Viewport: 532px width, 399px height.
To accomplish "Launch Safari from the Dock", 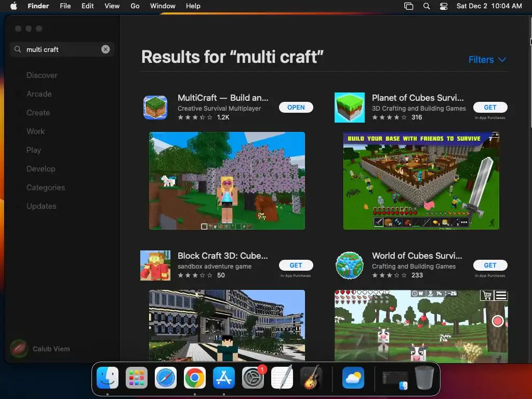I will 166,378.
